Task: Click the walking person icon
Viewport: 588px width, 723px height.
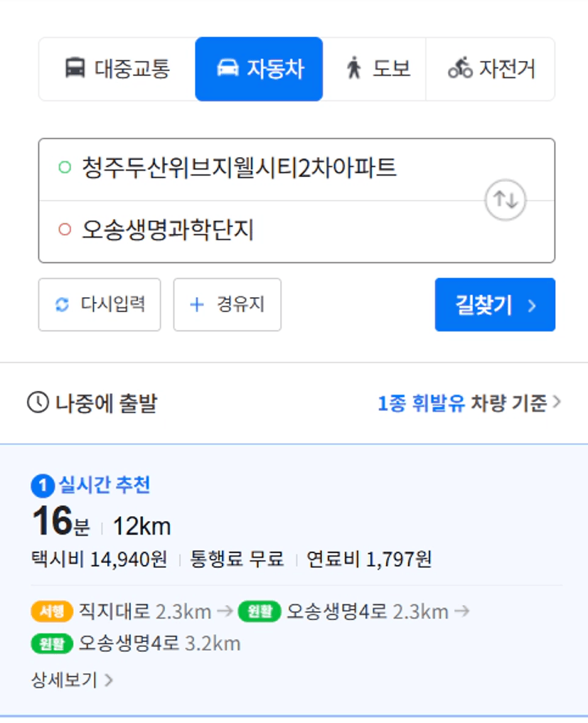Action: [x=353, y=68]
